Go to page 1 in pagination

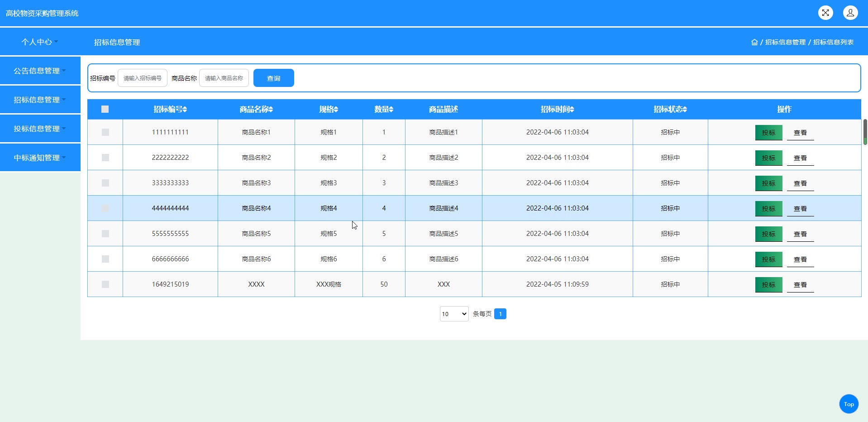tap(500, 314)
